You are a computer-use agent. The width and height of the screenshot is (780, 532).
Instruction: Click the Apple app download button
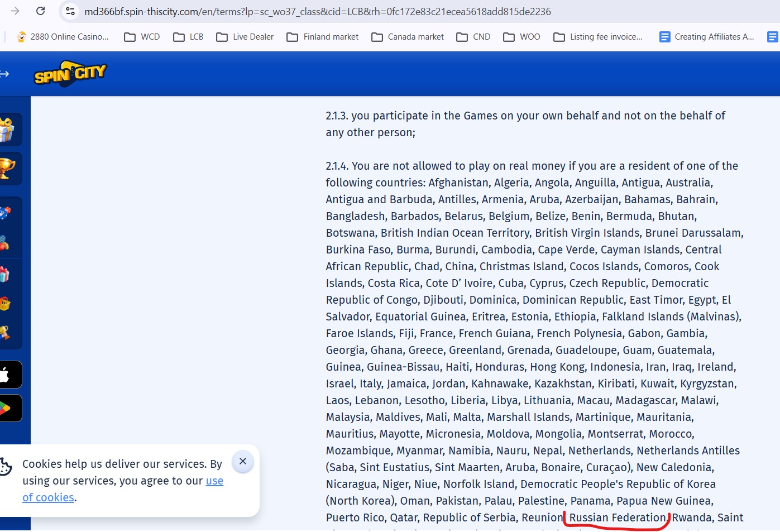[x=8, y=375]
